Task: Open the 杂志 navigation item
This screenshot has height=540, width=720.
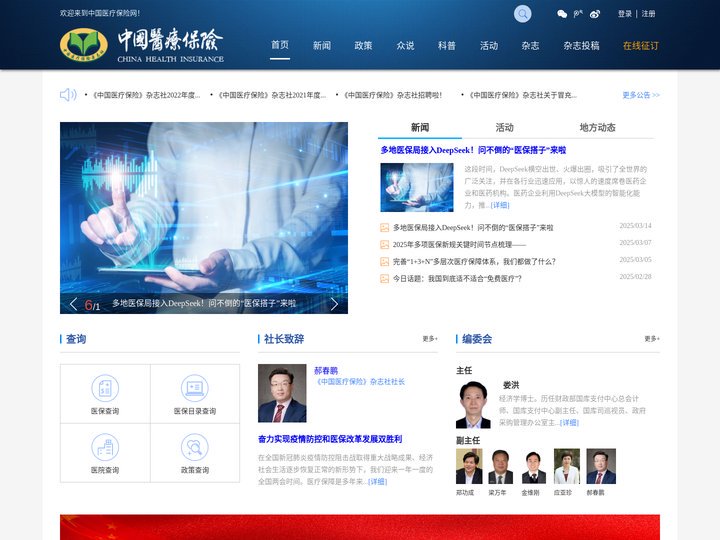Action: tap(530, 45)
